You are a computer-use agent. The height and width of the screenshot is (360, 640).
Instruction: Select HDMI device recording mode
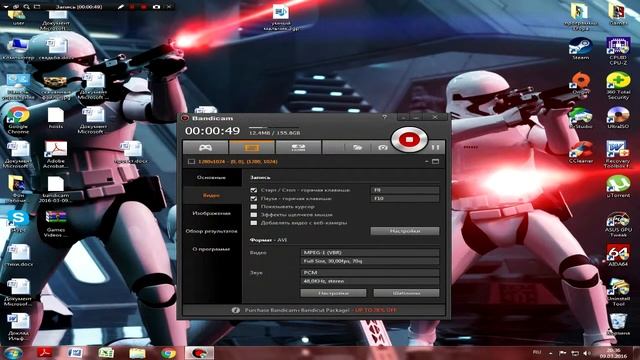coord(298,147)
